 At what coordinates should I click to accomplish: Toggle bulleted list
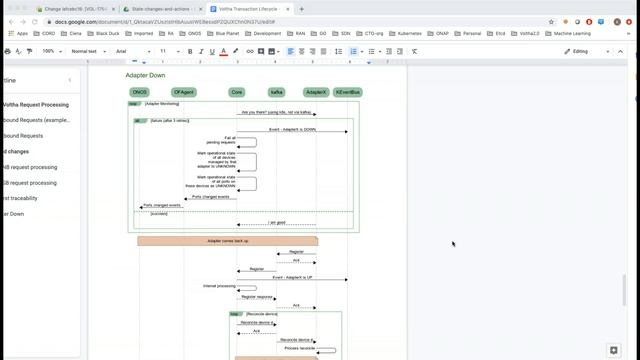point(371,51)
